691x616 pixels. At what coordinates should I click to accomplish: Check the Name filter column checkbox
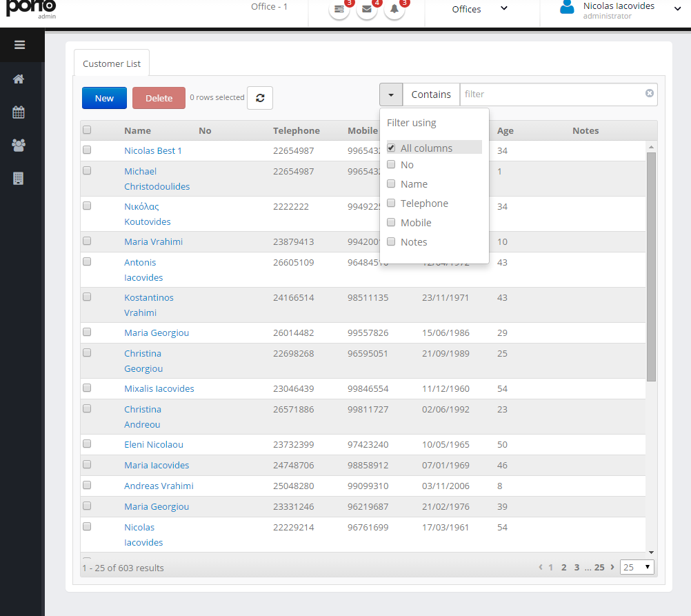click(x=391, y=183)
